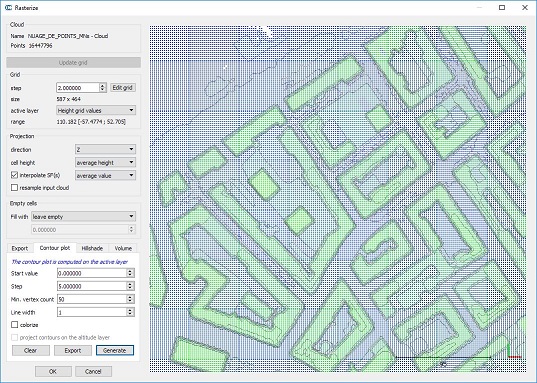This screenshot has width=537, height=383.
Task: Click the Min. vertex count field
Action: 92,299
